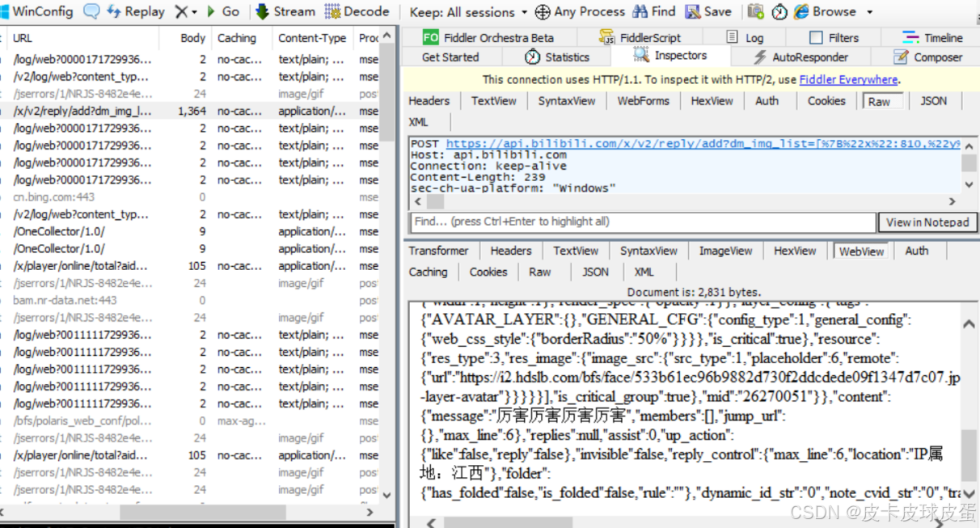Click response WebView scrollbar up arrow

click(969, 324)
